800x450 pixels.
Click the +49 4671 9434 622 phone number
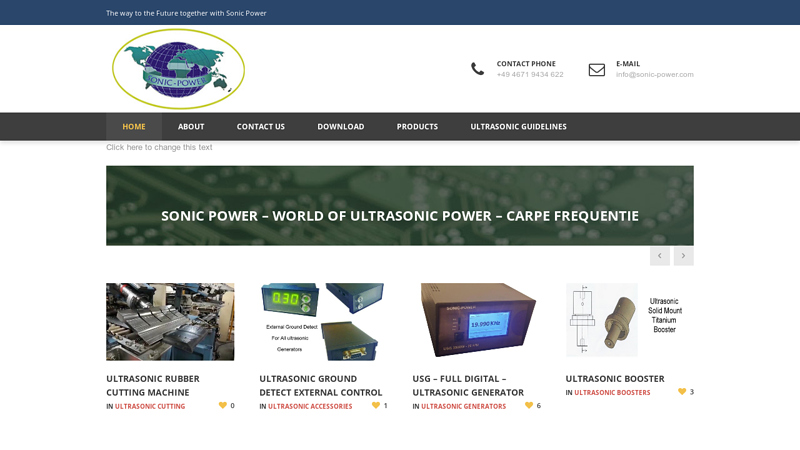pyautogui.click(x=530, y=74)
